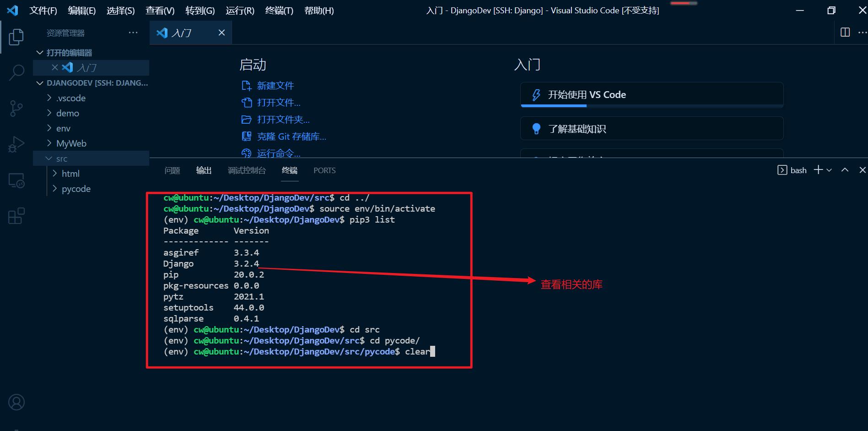Click the 运行命令... link
Image resolution: width=868 pixels, height=431 pixels.
(x=279, y=153)
